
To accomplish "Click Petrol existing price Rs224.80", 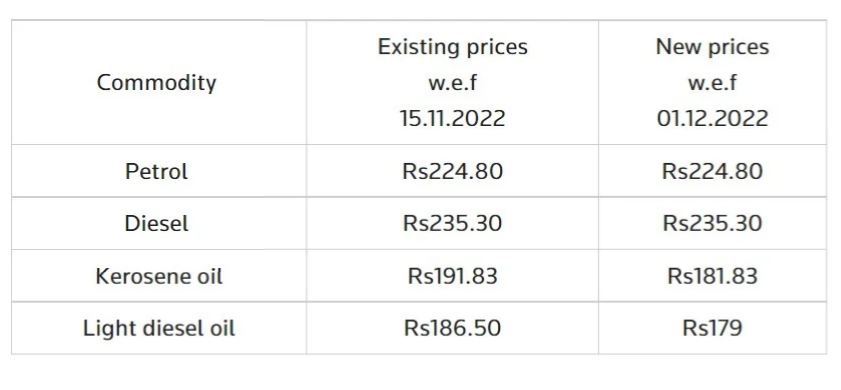I will coord(453,172).
